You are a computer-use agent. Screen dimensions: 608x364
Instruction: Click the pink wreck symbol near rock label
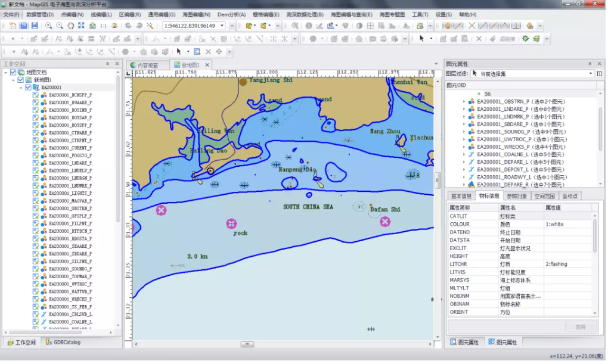tap(231, 223)
